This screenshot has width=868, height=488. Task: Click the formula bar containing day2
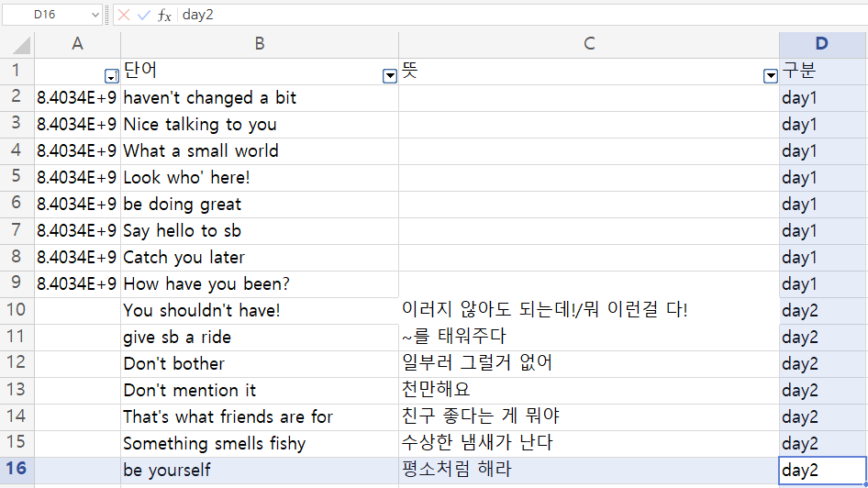(523, 15)
